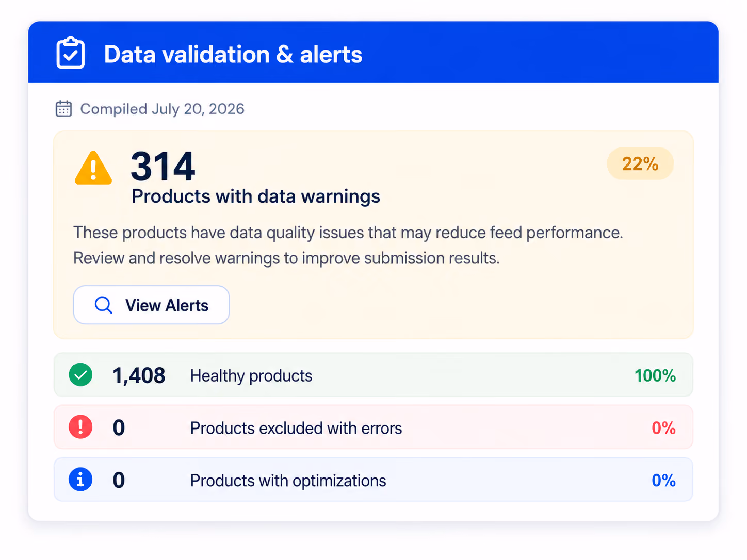Click the 1,408 healthy products count

139,375
